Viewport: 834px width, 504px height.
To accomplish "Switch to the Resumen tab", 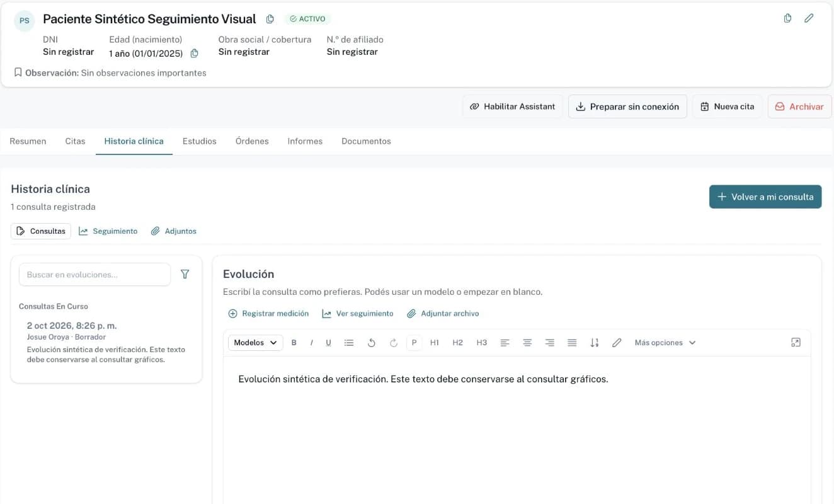I will click(x=28, y=141).
